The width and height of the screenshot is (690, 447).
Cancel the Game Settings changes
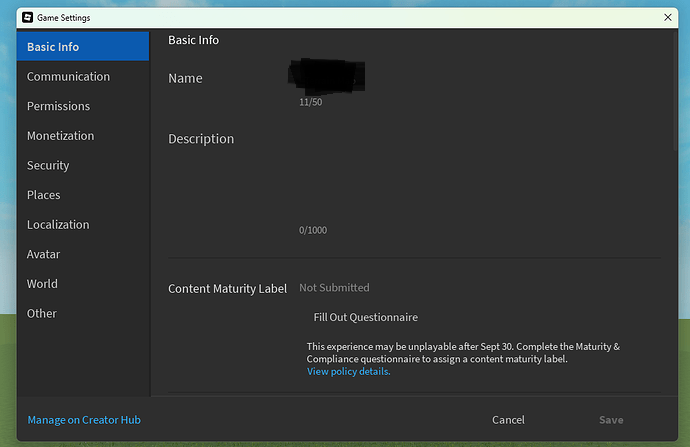508,420
